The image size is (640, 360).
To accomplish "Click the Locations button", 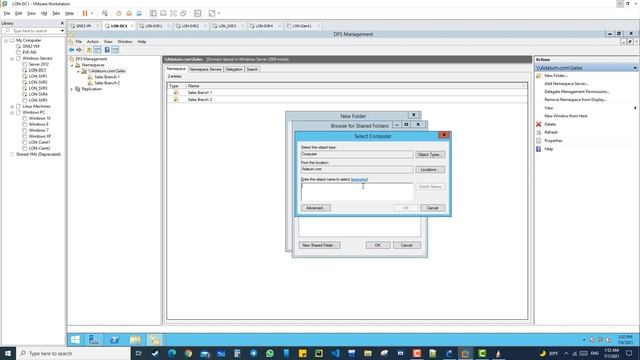I will point(430,169).
